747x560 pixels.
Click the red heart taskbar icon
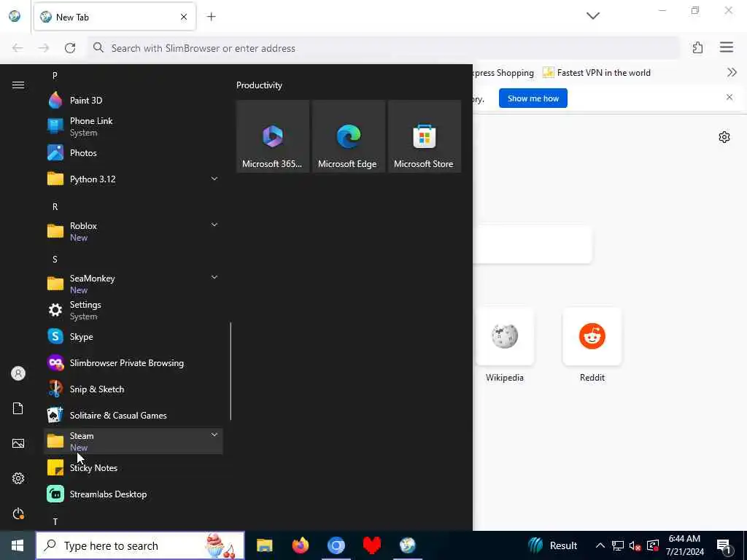(371, 545)
